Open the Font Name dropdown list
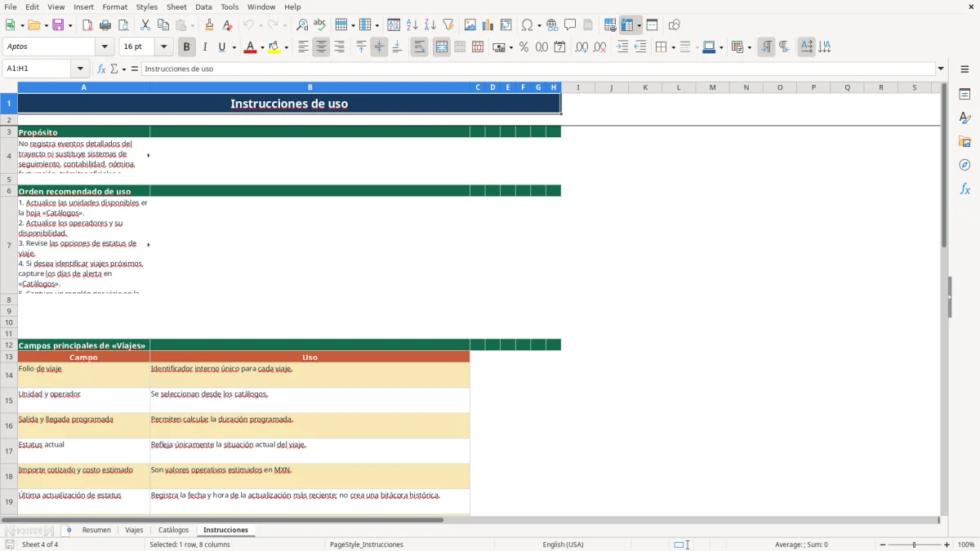980x551 pixels. [104, 47]
